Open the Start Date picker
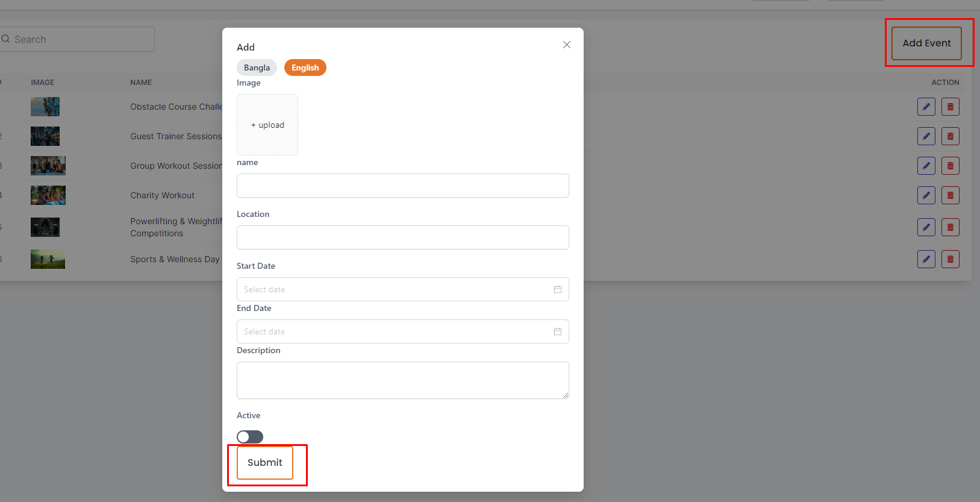This screenshot has height=502, width=980. (392, 289)
